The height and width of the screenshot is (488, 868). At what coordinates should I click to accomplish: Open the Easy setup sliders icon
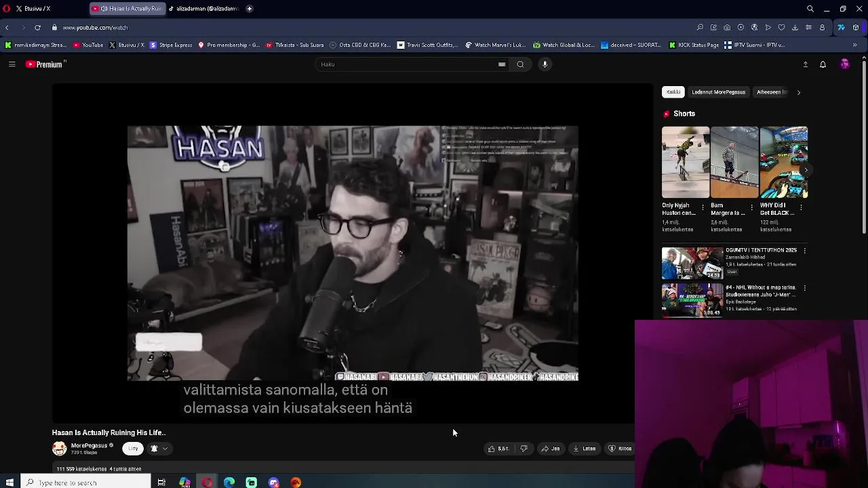coord(808,28)
